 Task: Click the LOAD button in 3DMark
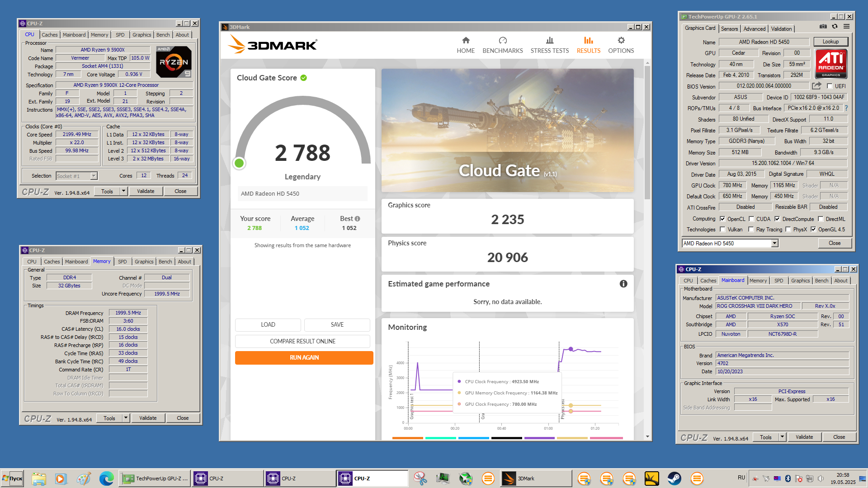[x=268, y=324]
